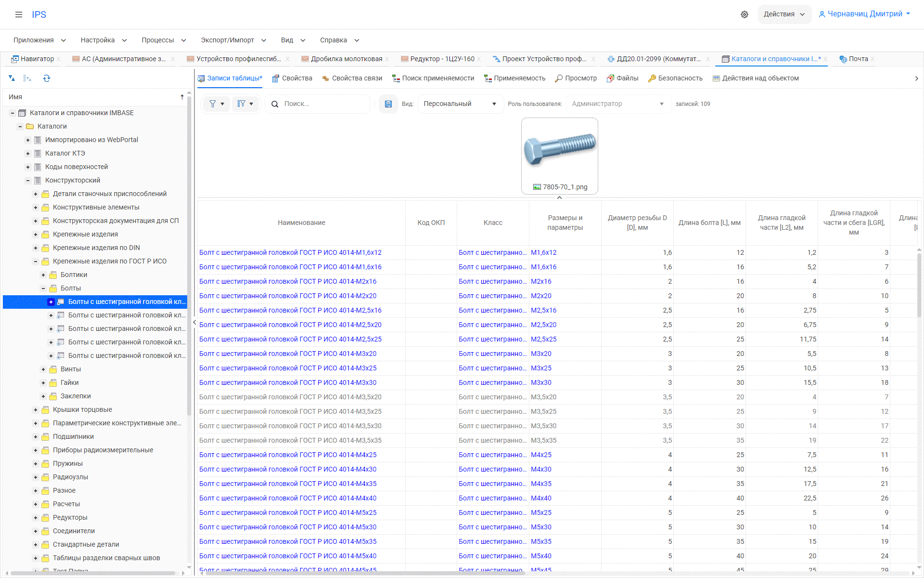Open the settings gear icon

(744, 14)
